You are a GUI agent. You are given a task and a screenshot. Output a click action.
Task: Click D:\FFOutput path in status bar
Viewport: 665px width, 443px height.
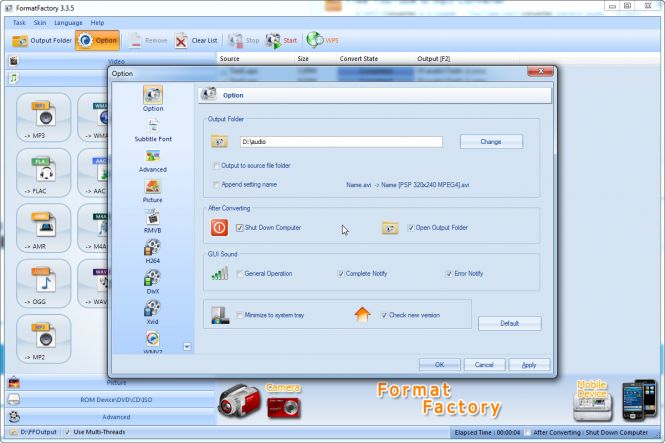(38, 432)
